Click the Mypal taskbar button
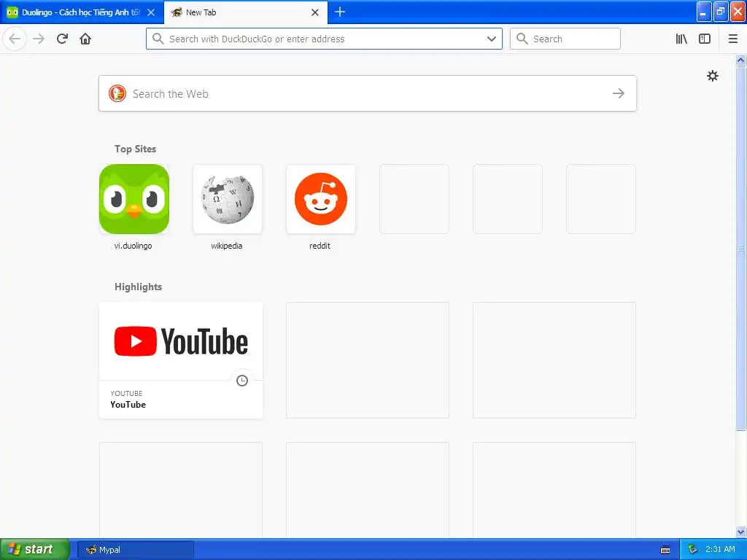The width and height of the screenshot is (747, 560). [136, 550]
